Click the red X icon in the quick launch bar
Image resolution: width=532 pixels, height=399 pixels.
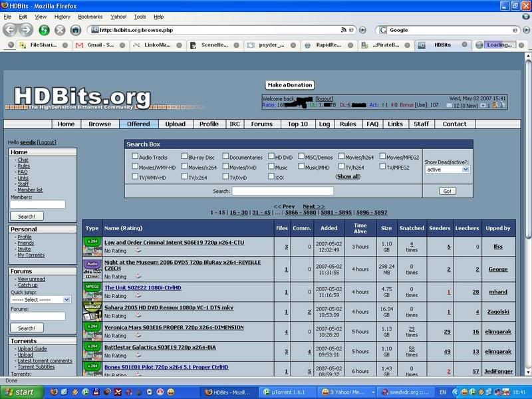pyautogui.click(x=118, y=392)
